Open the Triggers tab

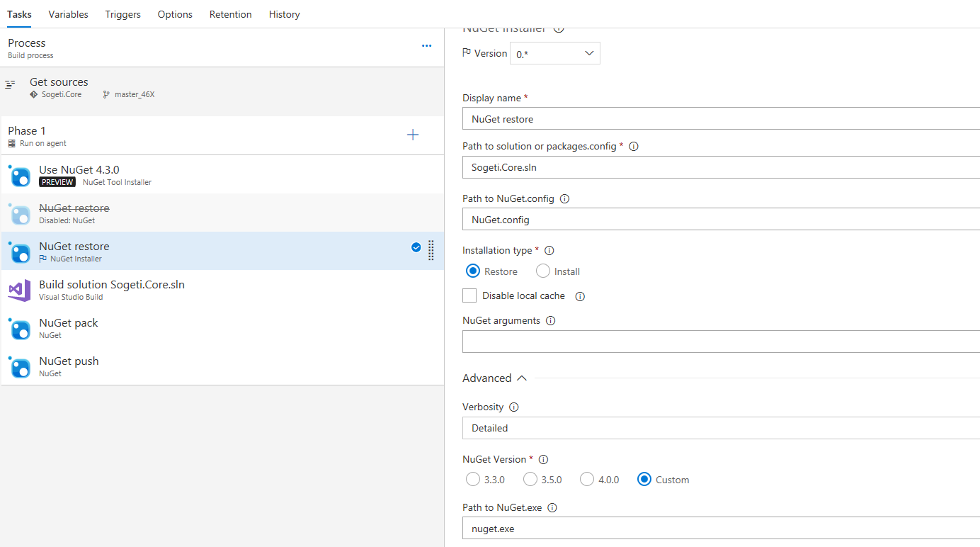tap(122, 13)
